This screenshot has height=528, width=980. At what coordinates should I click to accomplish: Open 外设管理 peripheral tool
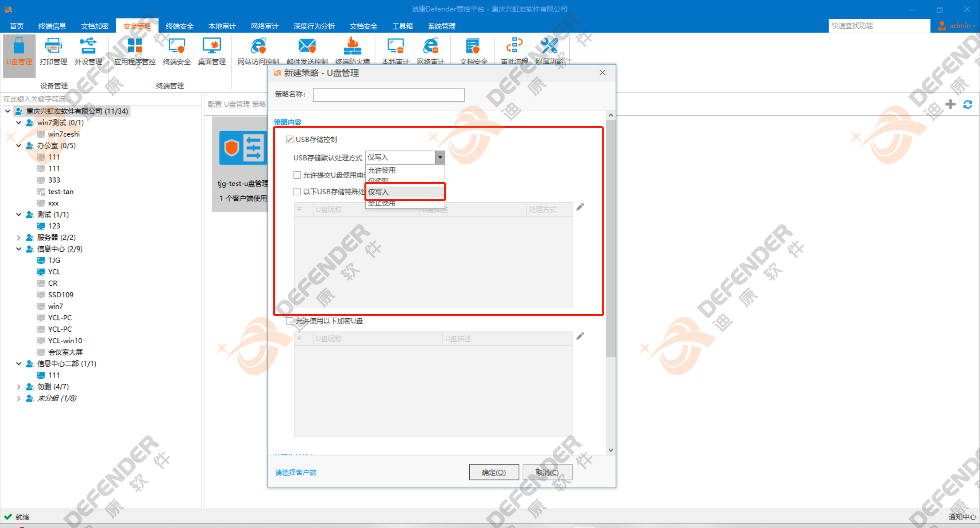(x=88, y=52)
